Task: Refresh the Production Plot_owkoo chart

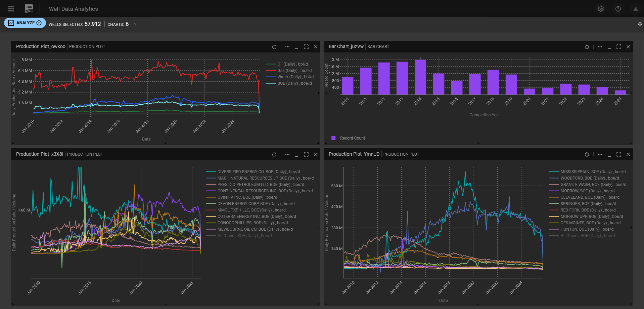Action: pyautogui.click(x=274, y=47)
